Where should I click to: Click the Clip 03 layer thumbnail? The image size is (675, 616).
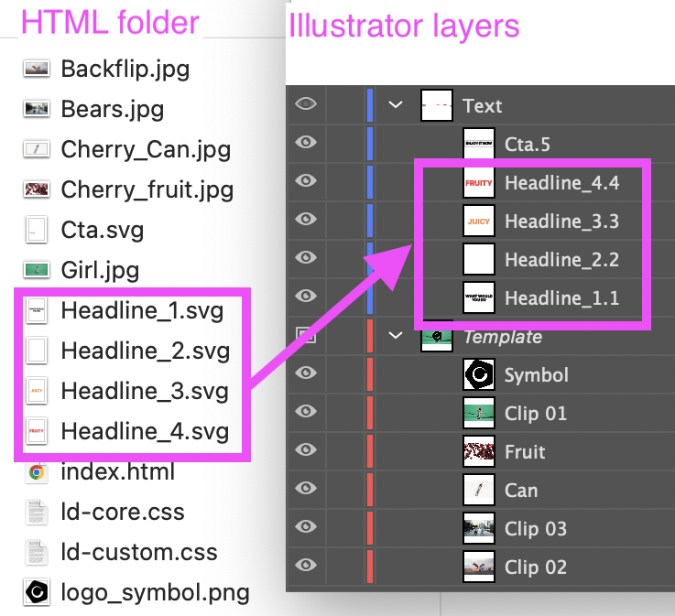click(x=479, y=528)
